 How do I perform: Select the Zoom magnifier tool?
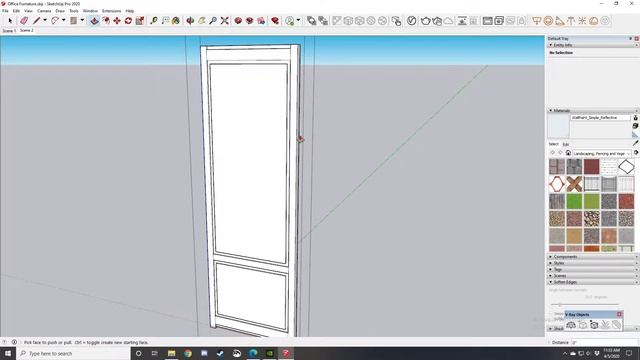click(213, 20)
